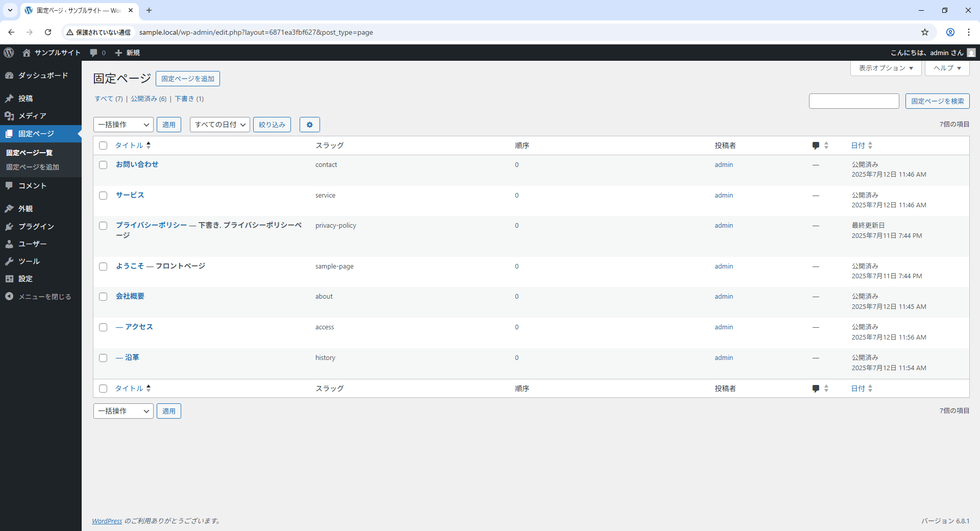Click the 新規 plus icon in admin bar

(x=118, y=53)
